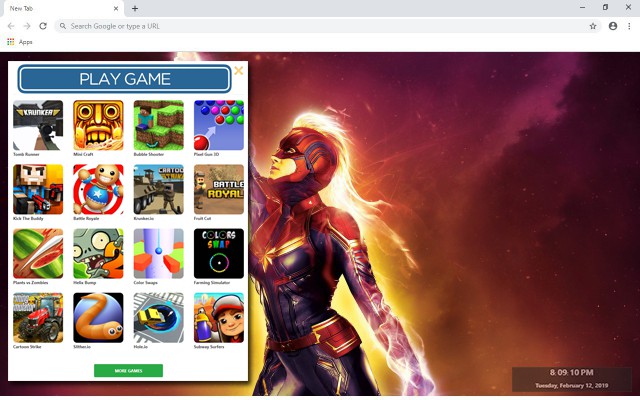The height and width of the screenshot is (400, 640).
Task: Restore down the Chrome window
Action: point(605,7)
